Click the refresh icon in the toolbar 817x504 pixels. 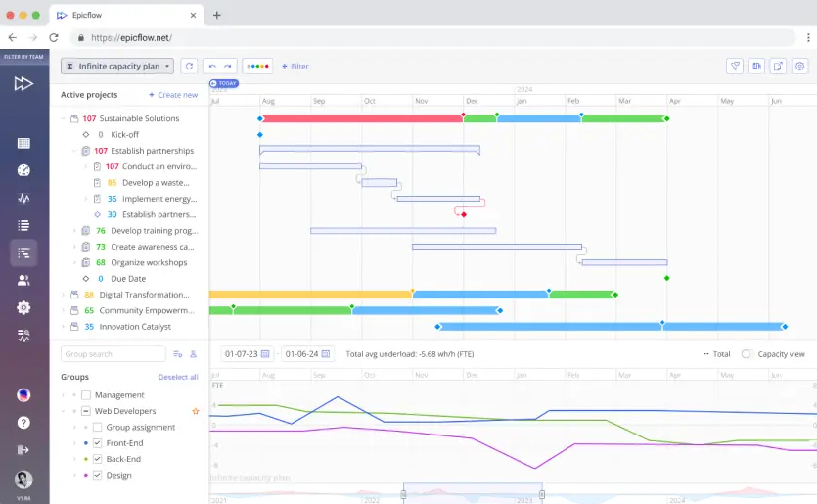[x=189, y=66]
